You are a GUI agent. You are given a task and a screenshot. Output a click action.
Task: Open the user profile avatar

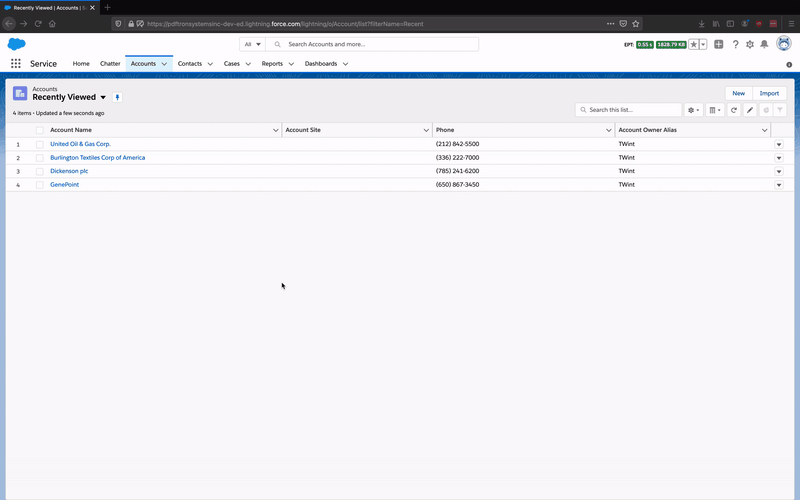[x=783, y=43]
